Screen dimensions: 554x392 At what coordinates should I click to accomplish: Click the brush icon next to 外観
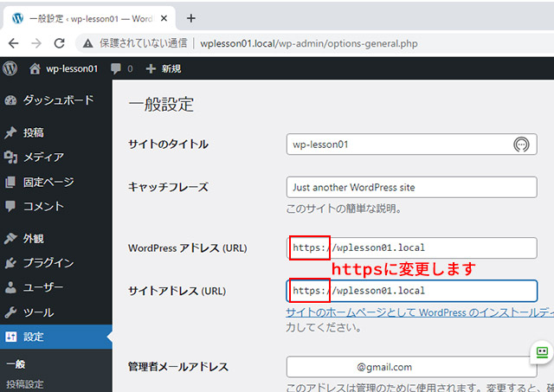(x=10, y=238)
